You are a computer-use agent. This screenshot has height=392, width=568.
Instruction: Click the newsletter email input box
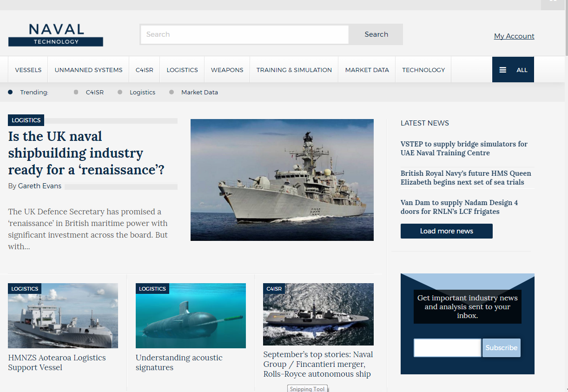point(447,348)
